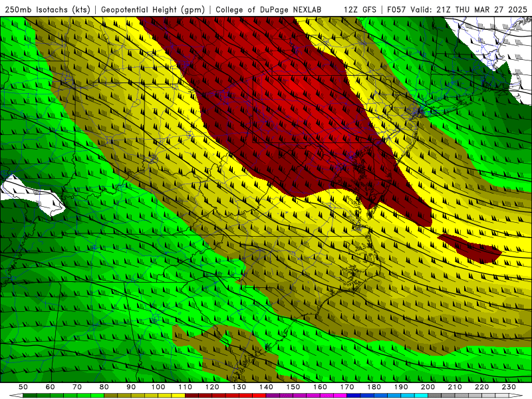Click the 160 value on the color scale
Viewport: 532px width, 399px height.
click(321, 387)
